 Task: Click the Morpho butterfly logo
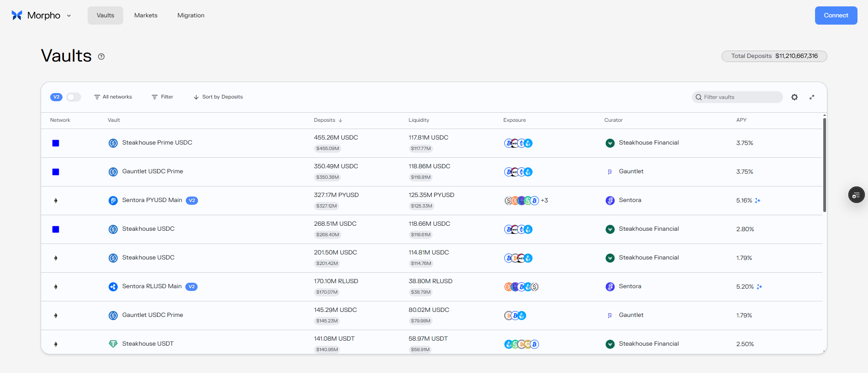pos(17,16)
